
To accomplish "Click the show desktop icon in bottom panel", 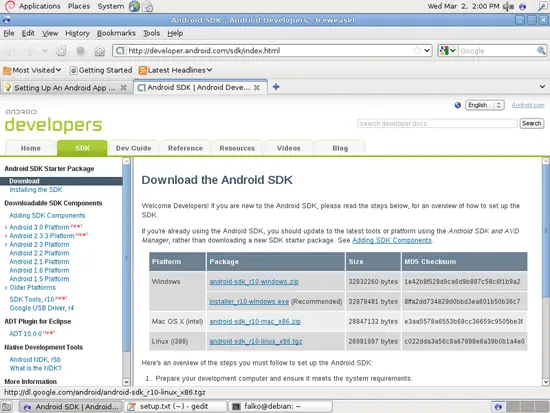I will [x=7, y=407].
